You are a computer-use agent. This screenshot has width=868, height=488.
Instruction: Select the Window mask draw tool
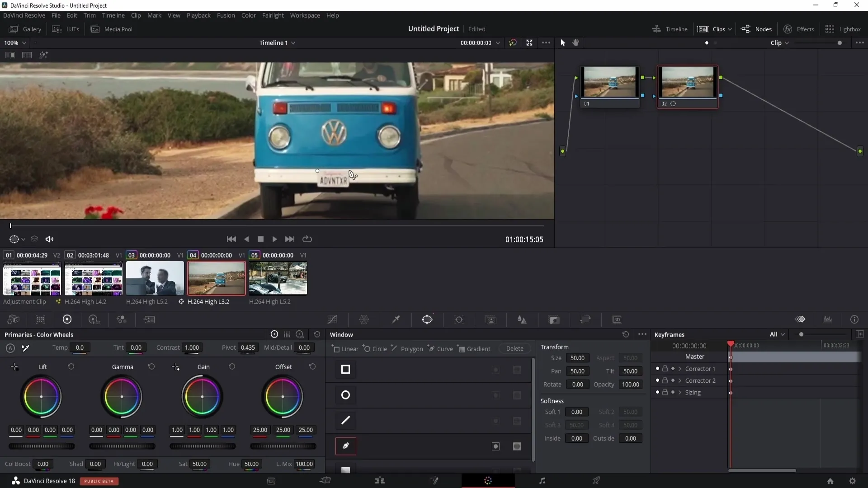pyautogui.click(x=346, y=446)
